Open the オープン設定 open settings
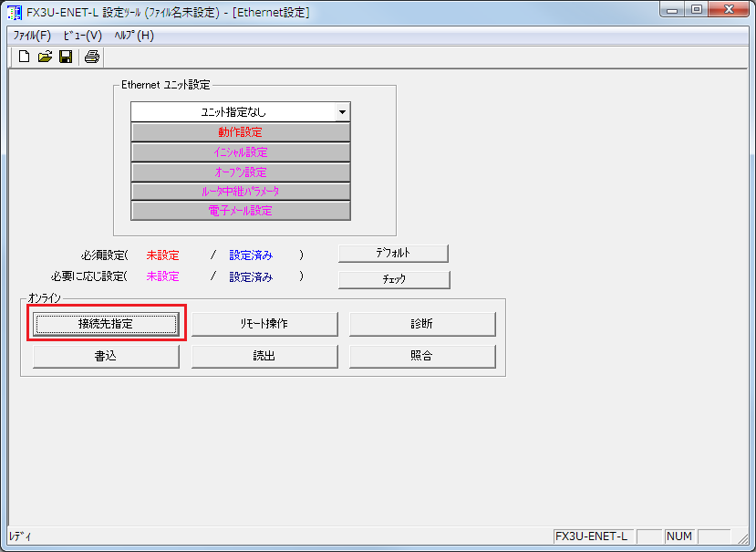Image resolution: width=756 pixels, height=552 pixels. (241, 171)
